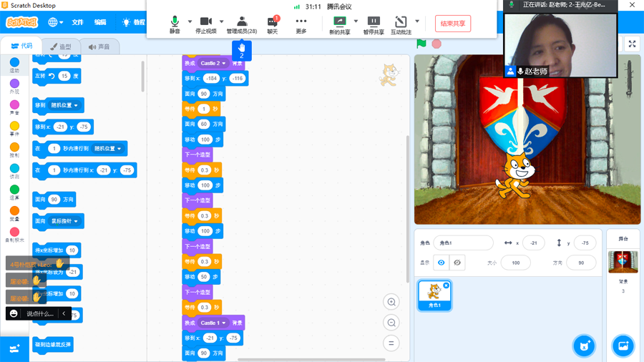Image resolution: width=644 pixels, height=362 pixels.
Task: Select the 事件 yellow category
Action: (x=14, y=129)
